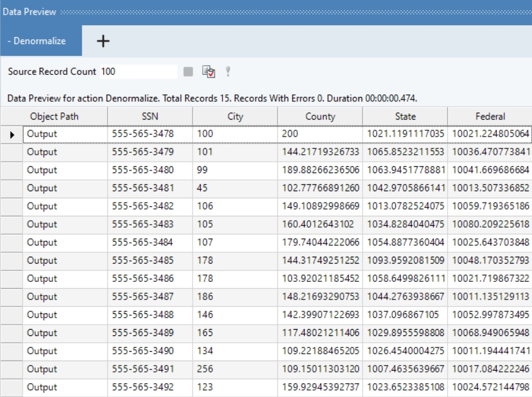532x397 pixels.
Task: Click the County column header
Action: [320, 116]
